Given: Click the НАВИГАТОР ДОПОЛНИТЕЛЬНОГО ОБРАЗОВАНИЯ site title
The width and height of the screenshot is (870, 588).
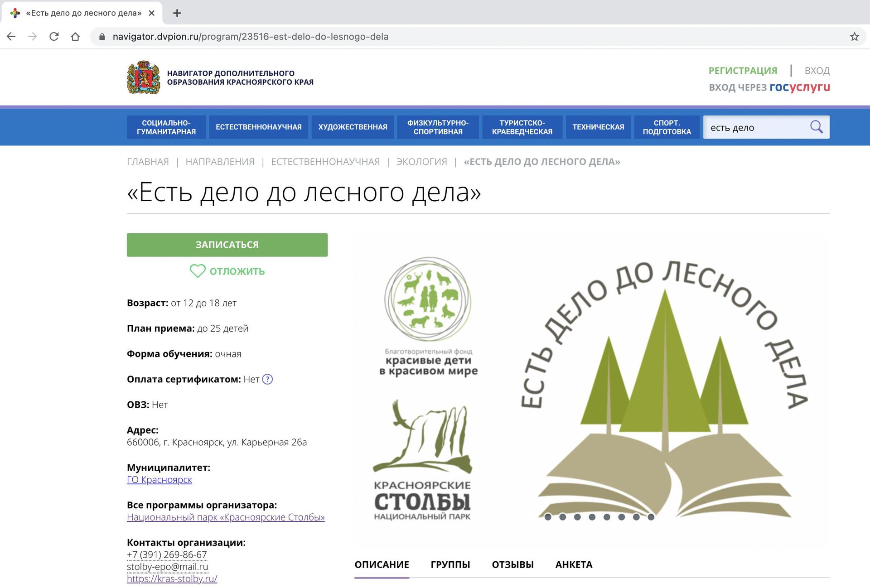Looking at the screenshot, I should pyautogui.click(x=240, y=77).
